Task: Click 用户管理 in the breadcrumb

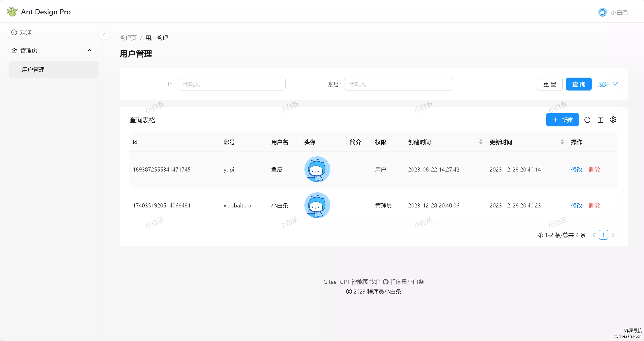Action: point(157,38)
